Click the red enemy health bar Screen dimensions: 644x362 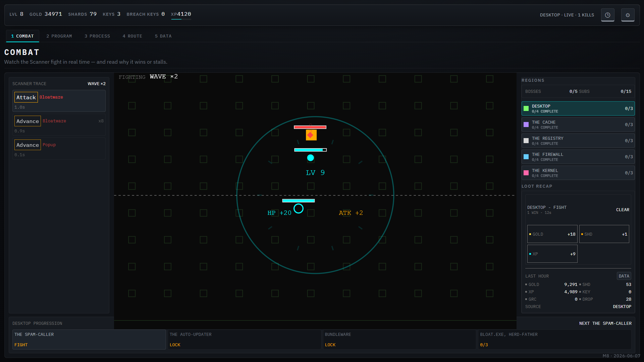[310, 127]
